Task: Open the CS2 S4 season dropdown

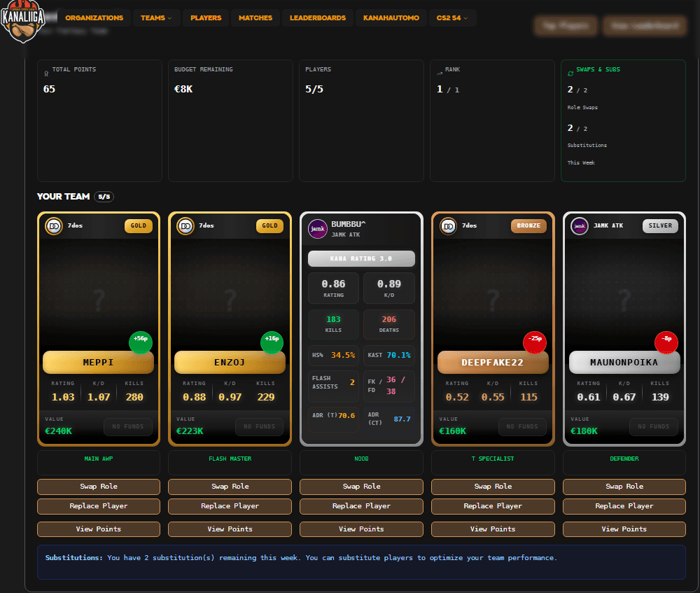Action: (451, 18)
